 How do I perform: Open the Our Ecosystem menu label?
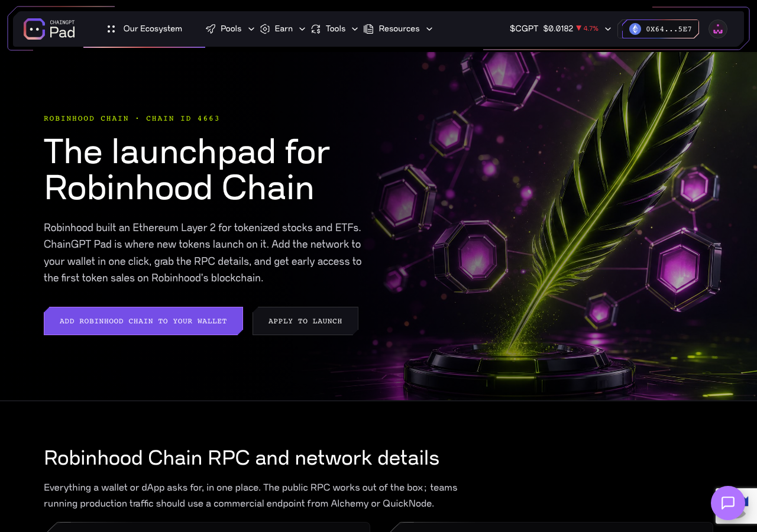point(153,28)
